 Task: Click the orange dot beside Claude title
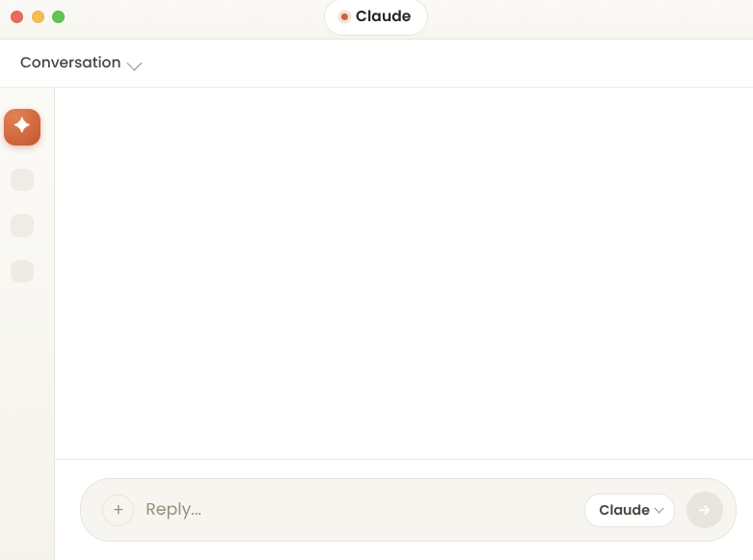344,16
